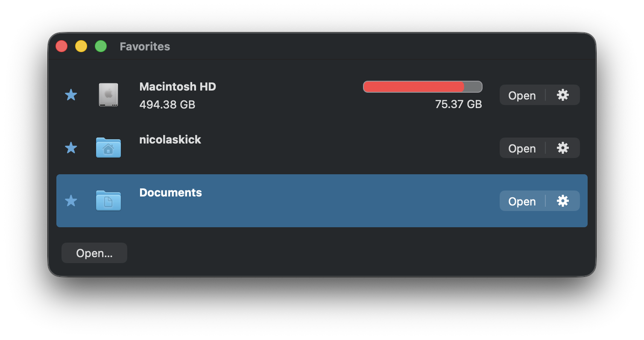This screenshot has width=644, height=340.
Task: Toggle the Macintosh HD favorite star
Action: pos(71,95)
